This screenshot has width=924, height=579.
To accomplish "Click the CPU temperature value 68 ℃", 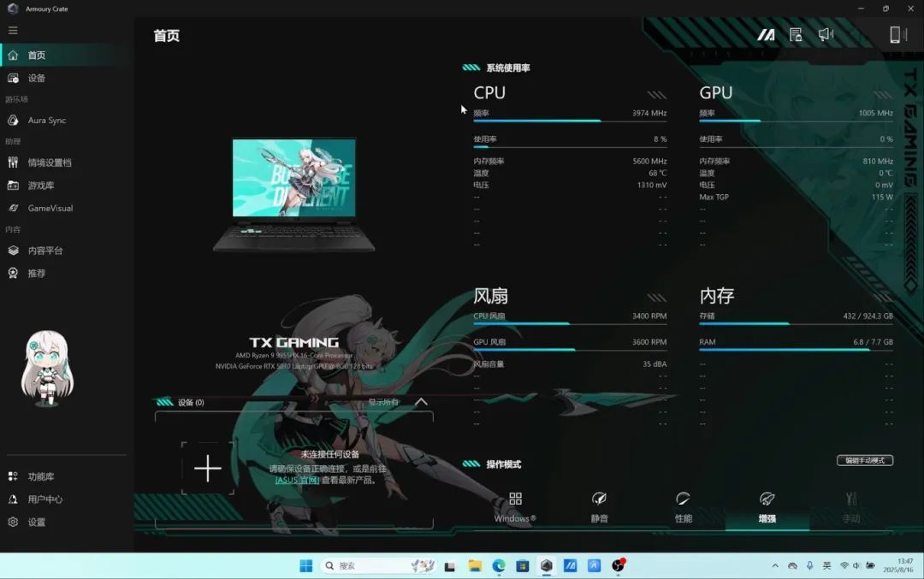I will pyautogui.click(x=658, y=173).
